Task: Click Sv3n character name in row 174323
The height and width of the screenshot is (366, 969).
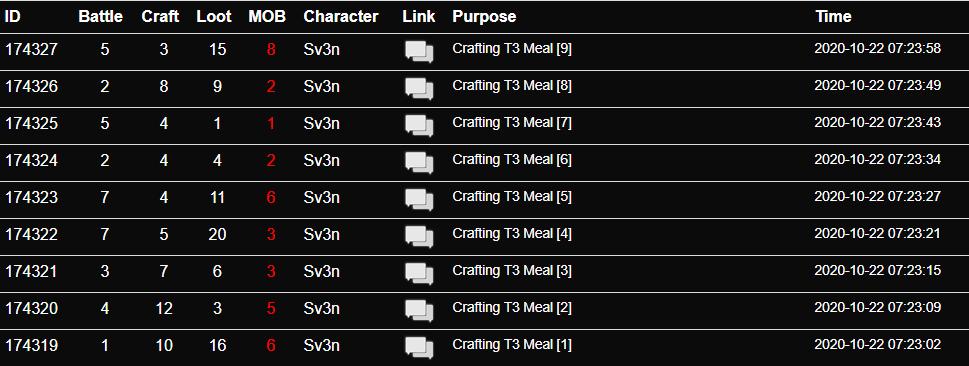Action: 321,197
